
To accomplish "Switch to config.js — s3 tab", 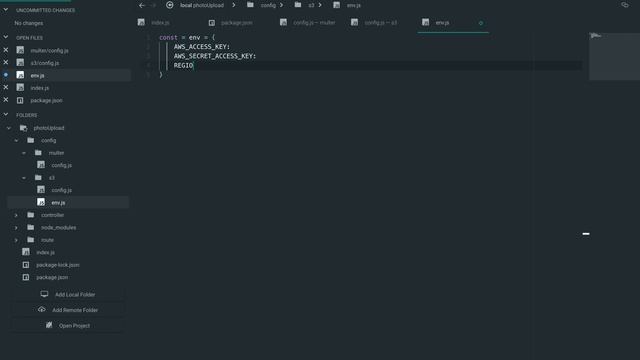I will [x=381, y=23].
